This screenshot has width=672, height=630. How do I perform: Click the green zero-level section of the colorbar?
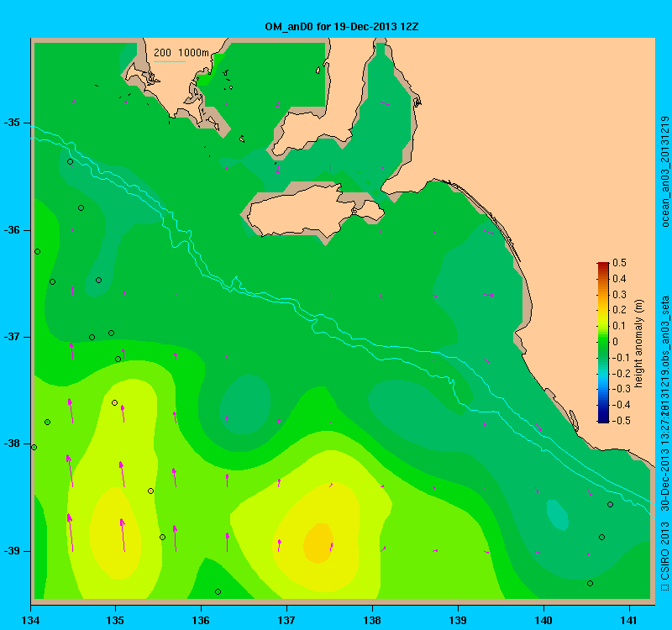[603, 342]
